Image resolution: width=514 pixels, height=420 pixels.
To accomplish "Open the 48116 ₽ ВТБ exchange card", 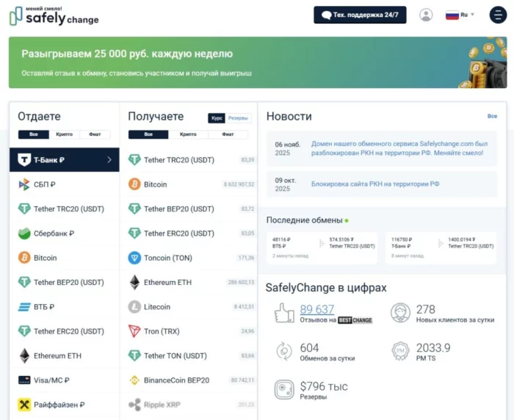I will [x=322, y=248].
